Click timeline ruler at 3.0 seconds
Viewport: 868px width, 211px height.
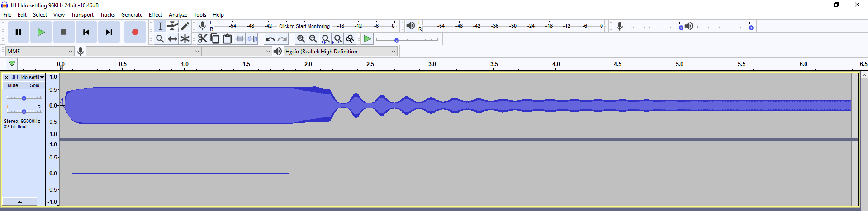pyautogui.click(x=432, y=64)
